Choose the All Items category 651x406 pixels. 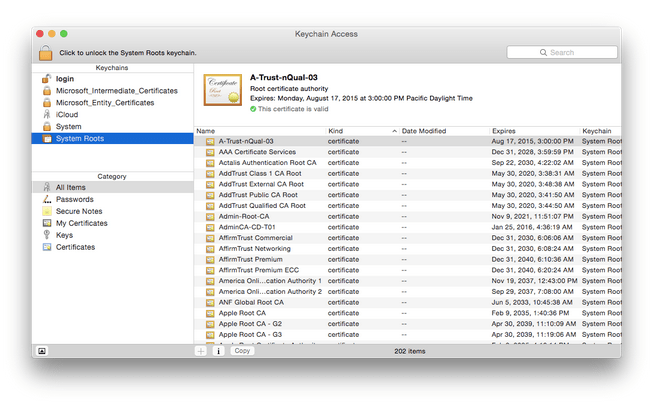[113, 188]
